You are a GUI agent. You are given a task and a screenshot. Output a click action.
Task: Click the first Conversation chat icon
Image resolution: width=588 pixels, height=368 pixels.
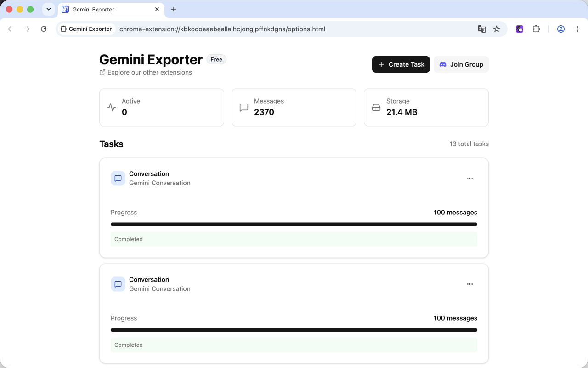[x=118, y=178]
